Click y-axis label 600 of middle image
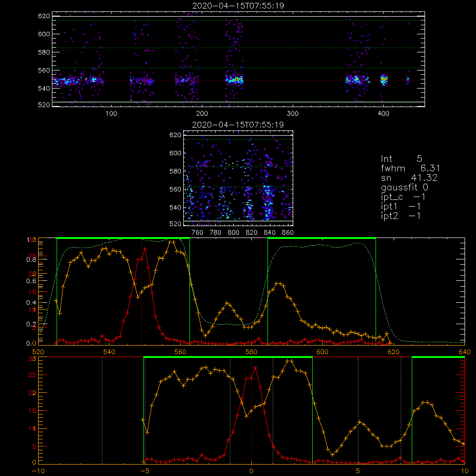 tap(176, 153)
